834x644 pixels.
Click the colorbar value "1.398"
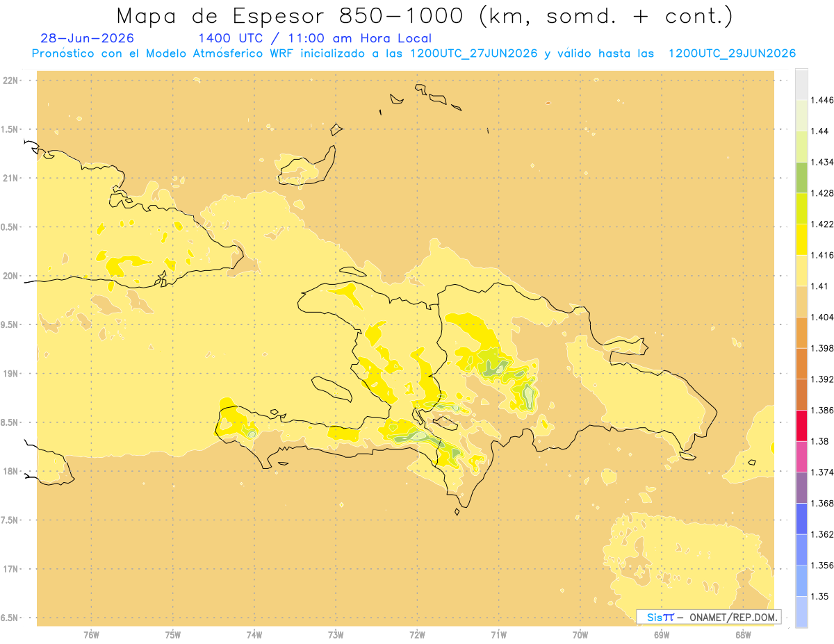point(822,348)
